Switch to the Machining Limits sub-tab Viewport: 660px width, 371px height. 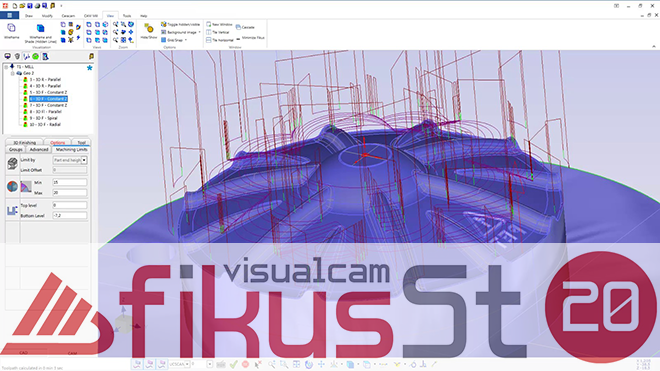point(71,149)
